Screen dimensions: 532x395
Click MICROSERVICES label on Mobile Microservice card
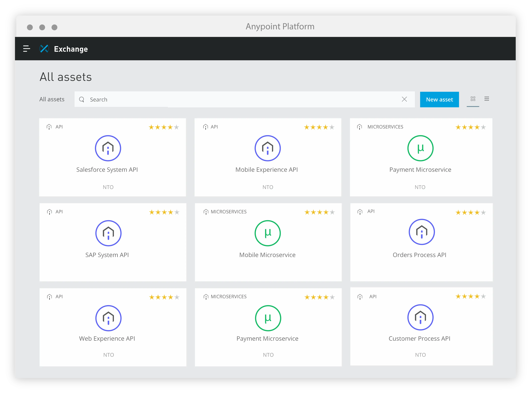(229, 212)
